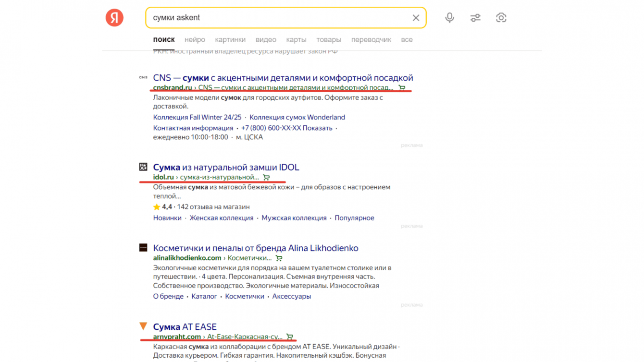Search by image with camera icon

click(501, 18)
